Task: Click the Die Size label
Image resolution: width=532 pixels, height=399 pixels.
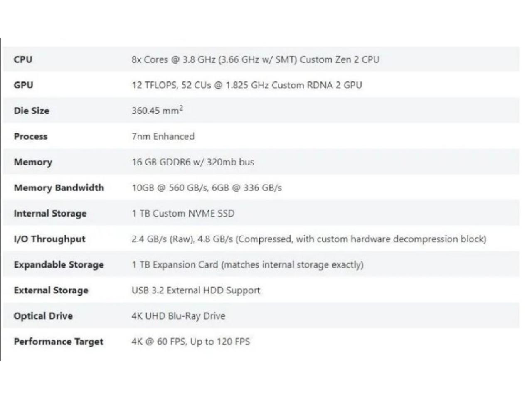Action: [x=31, y=111]
